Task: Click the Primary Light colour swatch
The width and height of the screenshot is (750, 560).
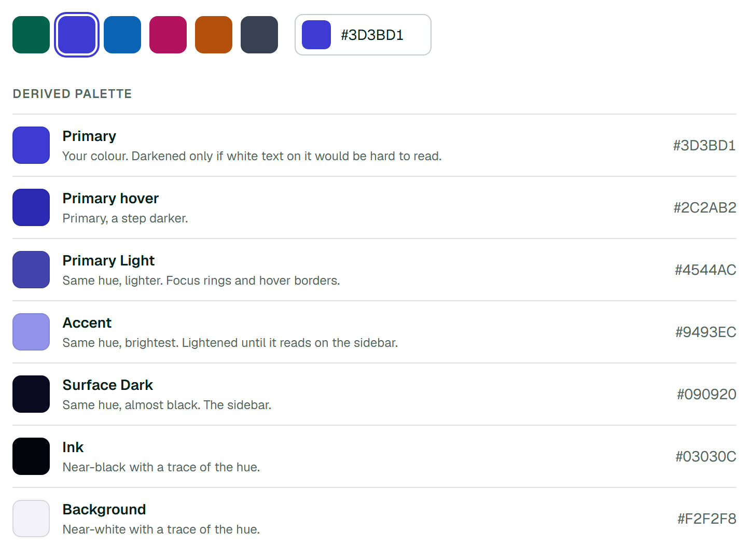Action: pos(31,270)
